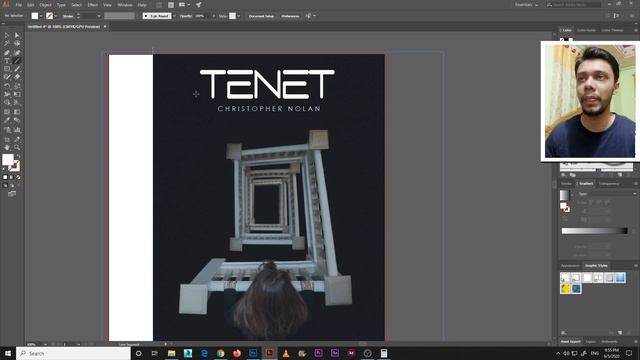This screenshot has width=640, height=360.
Task: Select the Free Transform tool
Action: (17, 94)
